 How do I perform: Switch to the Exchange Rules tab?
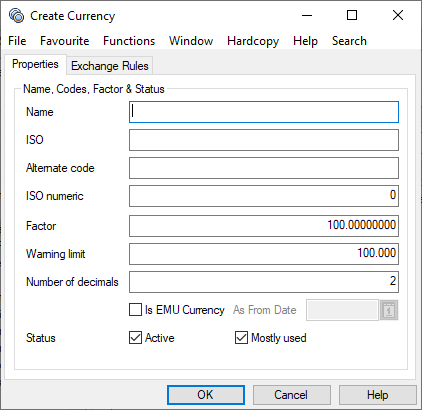[x=110, y=66]
